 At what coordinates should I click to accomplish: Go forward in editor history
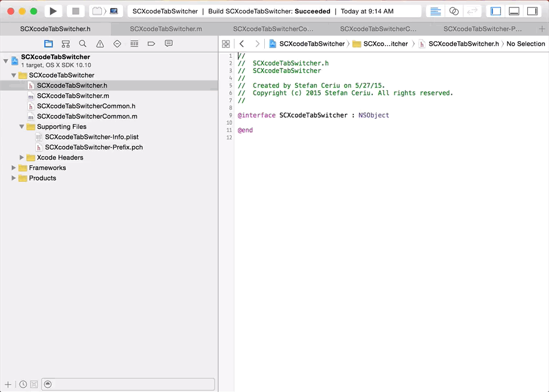(x=257, y=44)
